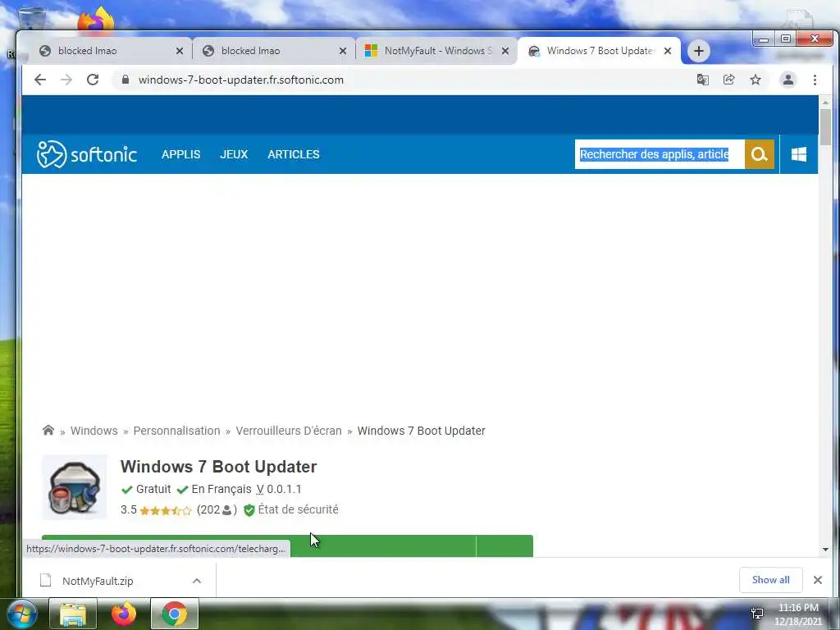Open the Windows Start menu
Image resolution: width=840 pixels, height=630 pixels.
pos(22,614)
